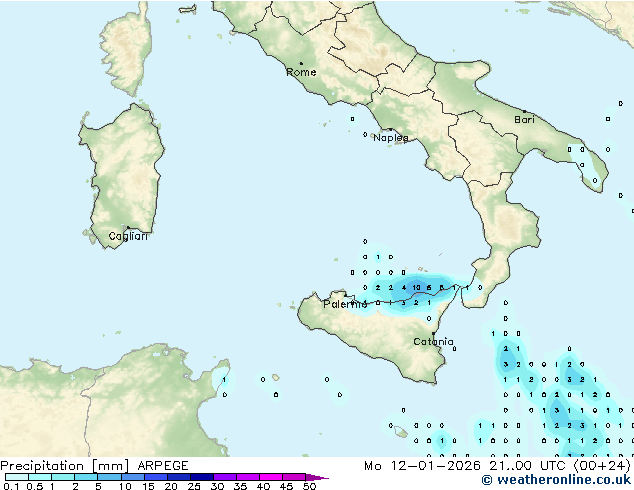Click the legend label '0.1'
Image resolution: width=634 pixels, height=490 pixels.
point(11,486)
